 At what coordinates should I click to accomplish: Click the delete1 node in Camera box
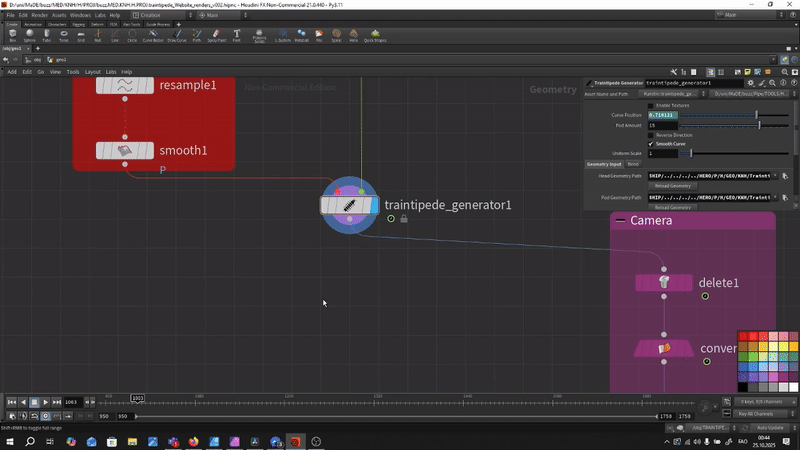click(664, 282)
